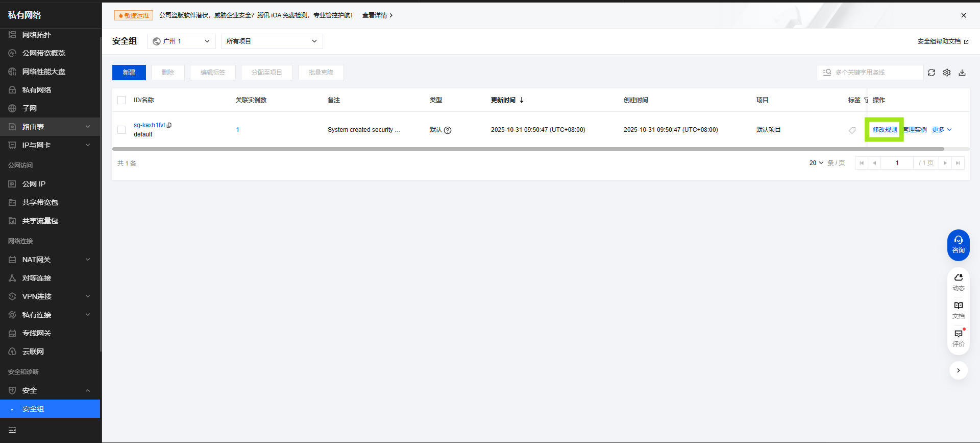Image resolution: width=980 pixels, height=443 pixels.
Task: Collapse the floating side toolbar arrow
Action: (959, 370)
